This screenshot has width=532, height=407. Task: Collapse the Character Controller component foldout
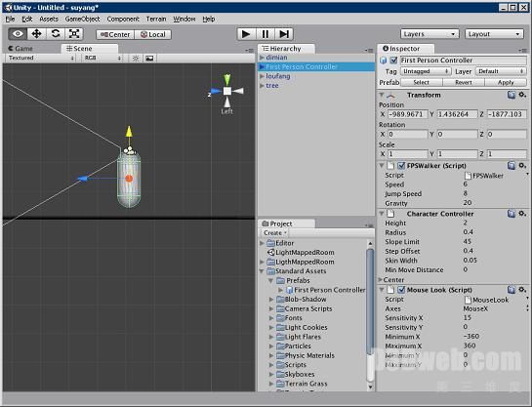[x=382, y=214]
